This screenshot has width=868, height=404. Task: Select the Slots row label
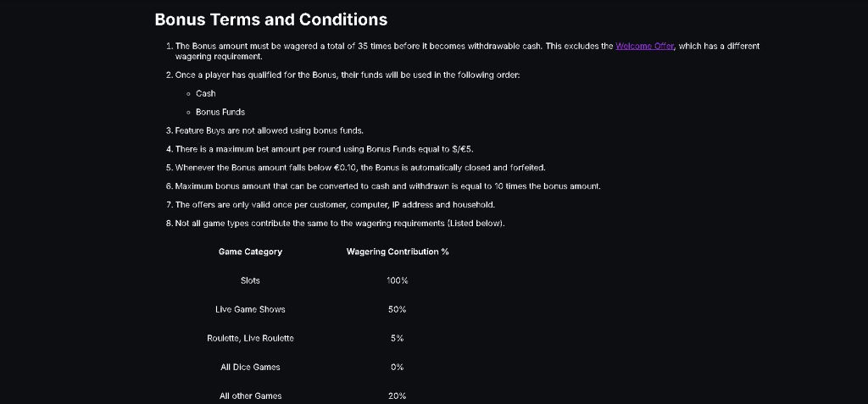point(250,280)
